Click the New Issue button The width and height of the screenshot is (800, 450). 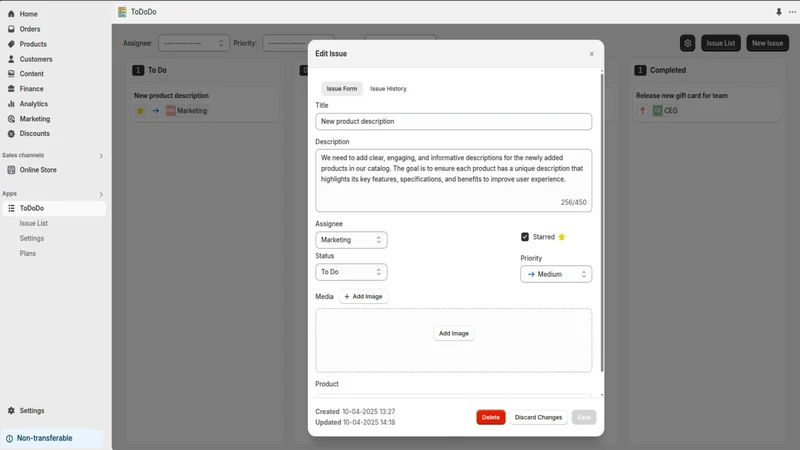click(x=767, y=43)
